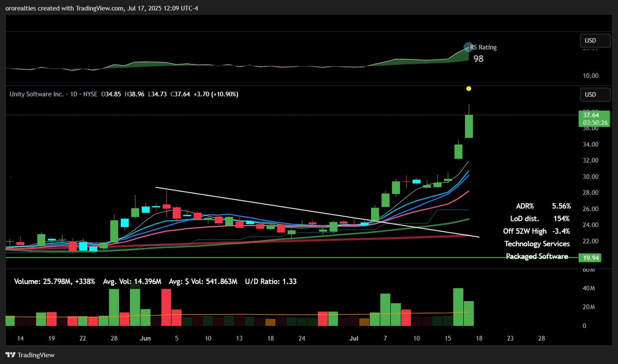Click the latest green candle near 37.64
The width and height of the screenshot is (618, 364).
(x=469, y=126)
